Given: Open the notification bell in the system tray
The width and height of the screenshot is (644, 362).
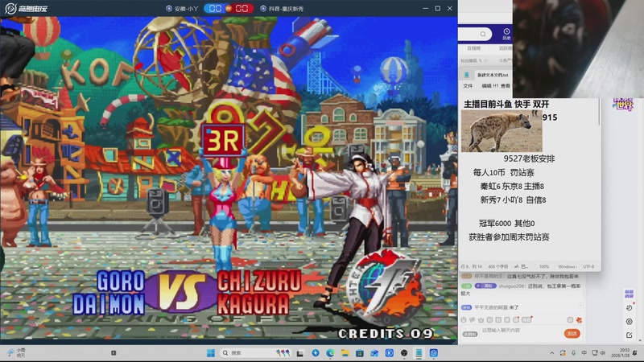Looking at the screenshot, I should click(x=635, y=353).
